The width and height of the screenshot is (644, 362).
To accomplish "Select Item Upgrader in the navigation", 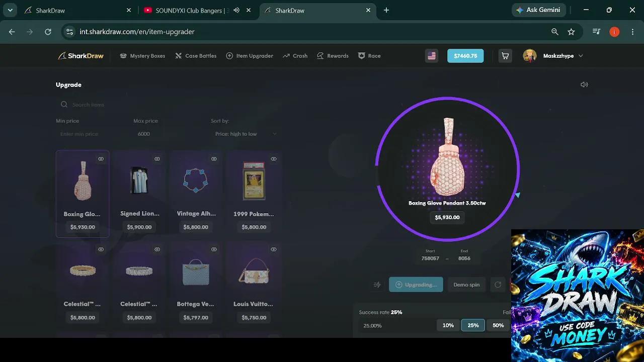I will pyautogui.click(x=250, y=56).
